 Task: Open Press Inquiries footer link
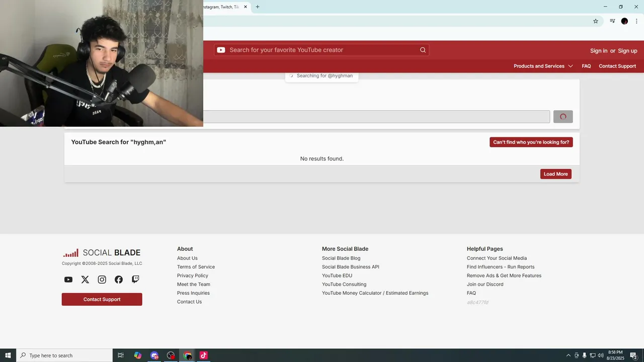tap(193, 293)
